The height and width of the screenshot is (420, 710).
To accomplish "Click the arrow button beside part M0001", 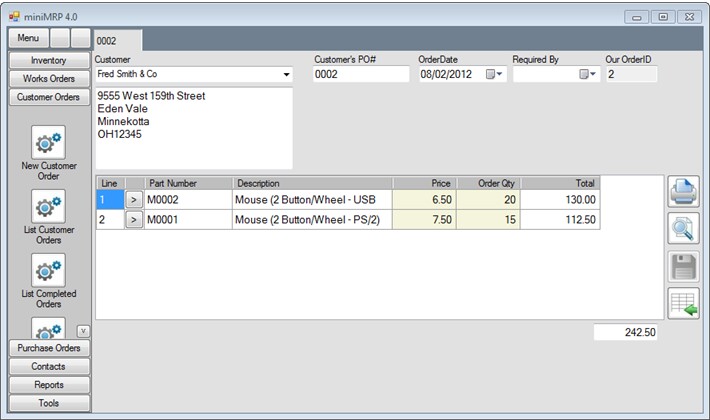I will point(134,220).
